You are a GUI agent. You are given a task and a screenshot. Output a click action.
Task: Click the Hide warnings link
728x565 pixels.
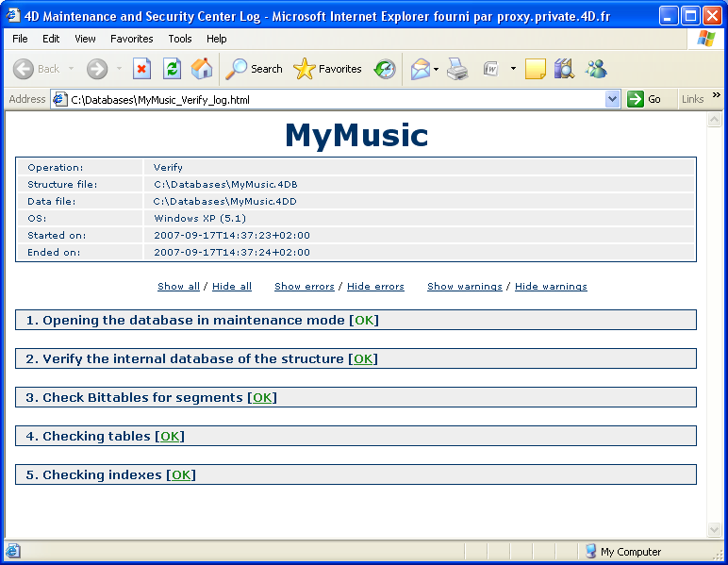point(551,287)
